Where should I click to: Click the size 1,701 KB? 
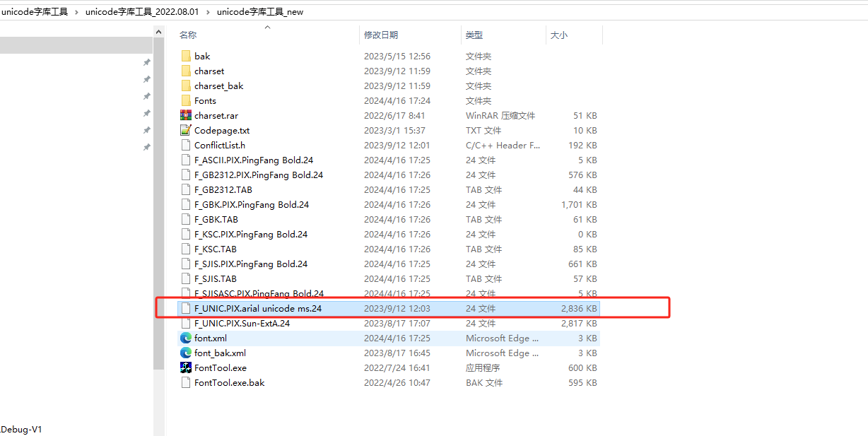[579, 204]
